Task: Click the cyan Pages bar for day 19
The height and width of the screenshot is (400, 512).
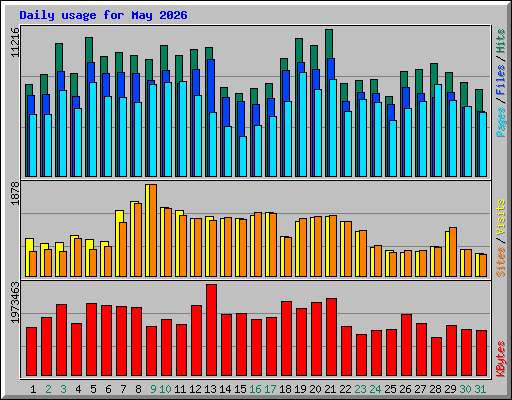Action: [303, 125]
